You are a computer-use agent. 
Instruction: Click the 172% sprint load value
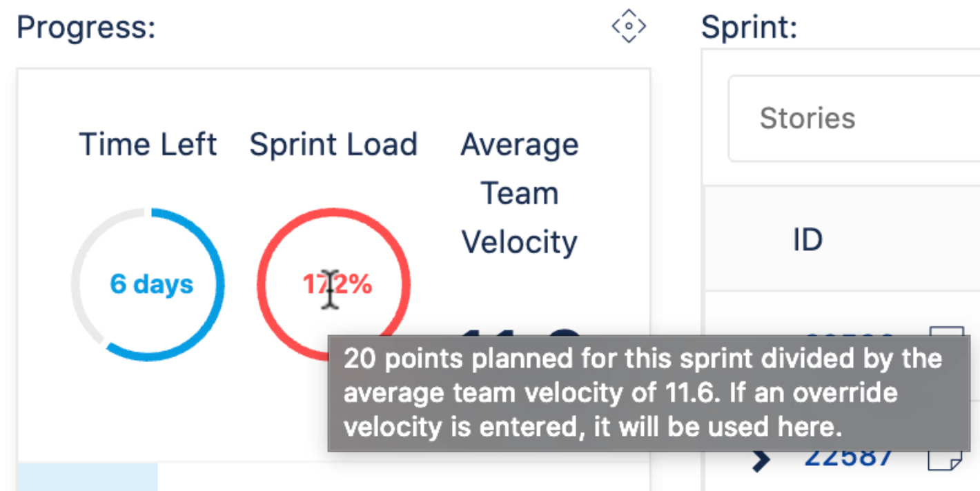[x=337, y=283]
